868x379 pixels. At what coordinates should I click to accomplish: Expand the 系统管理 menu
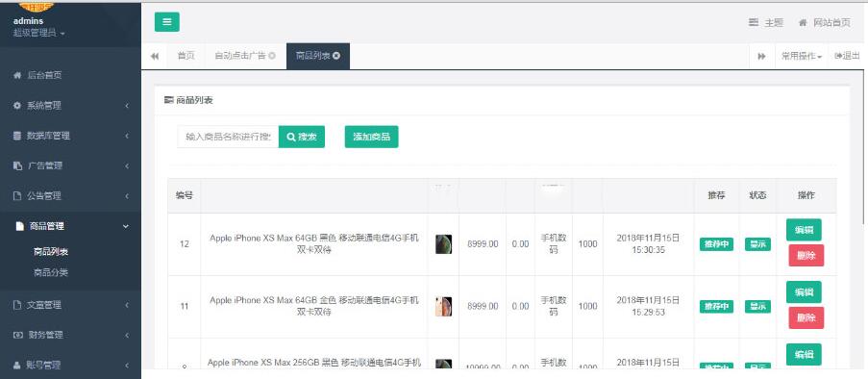tap(70, 105)
